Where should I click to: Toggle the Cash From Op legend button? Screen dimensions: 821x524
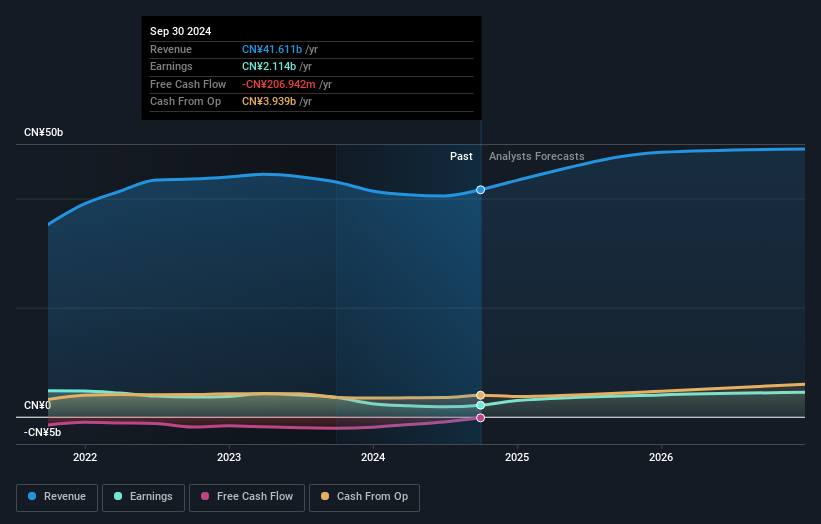pyautogui.click(x=364, y=497)
